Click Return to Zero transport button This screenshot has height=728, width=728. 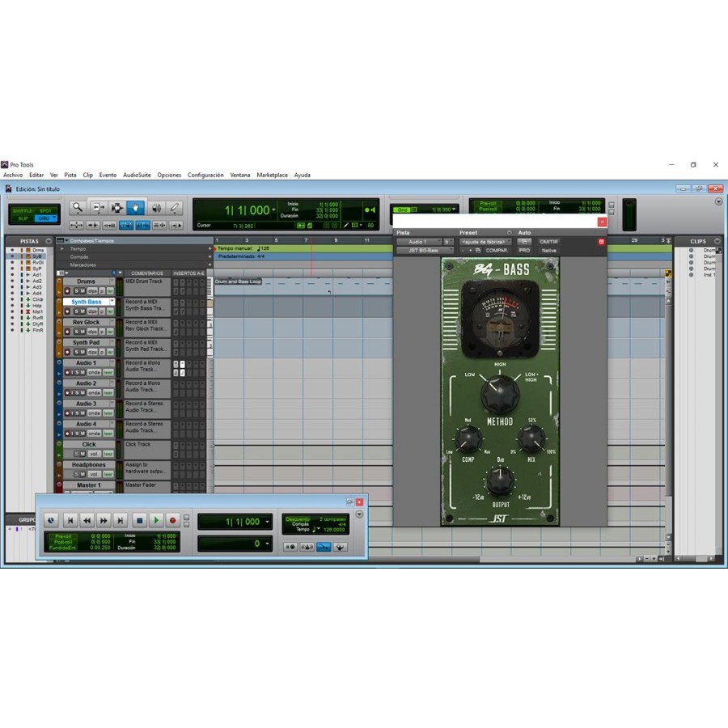click(x=70, y=521)
